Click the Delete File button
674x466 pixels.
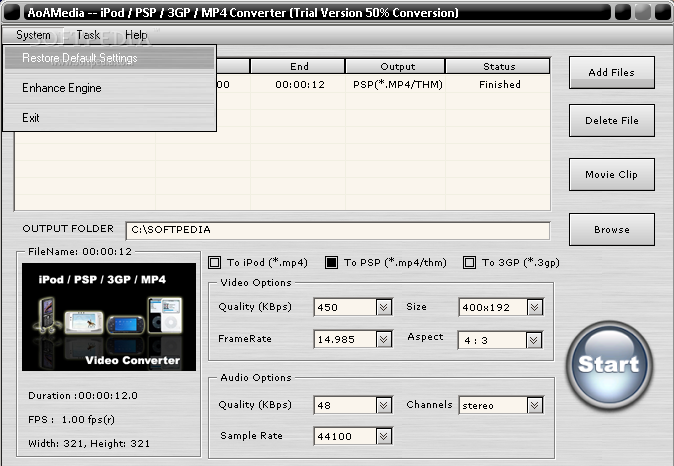pos(612,120)
